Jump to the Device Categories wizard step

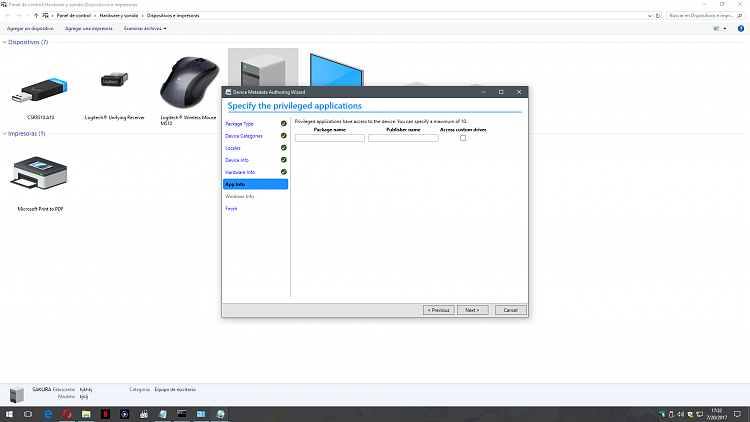[x=244, y=135]
